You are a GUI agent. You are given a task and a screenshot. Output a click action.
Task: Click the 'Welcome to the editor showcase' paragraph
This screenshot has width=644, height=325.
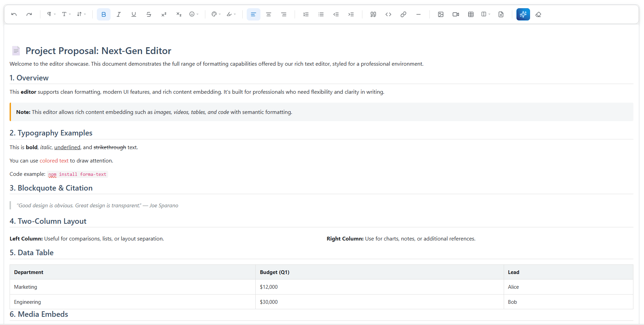[217, 64]
